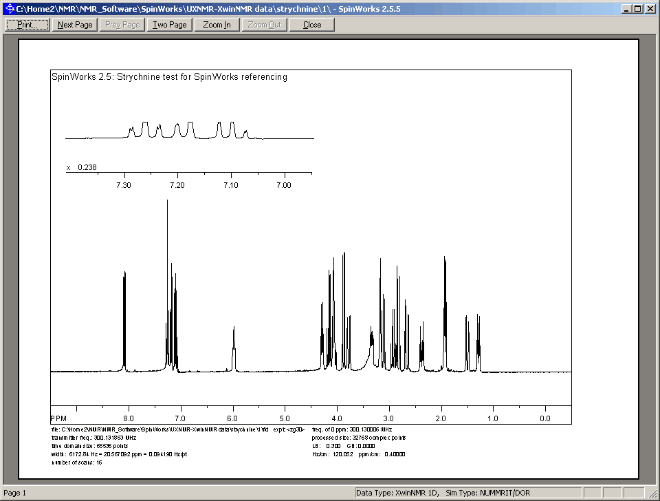Maximize the SpinWorks window

point(638,9)
